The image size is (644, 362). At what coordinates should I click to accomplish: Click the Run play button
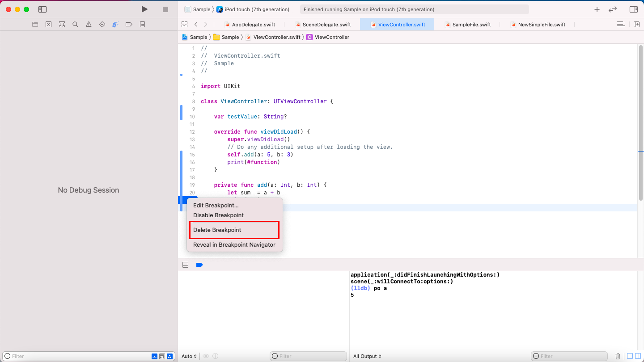coord(144,9)
